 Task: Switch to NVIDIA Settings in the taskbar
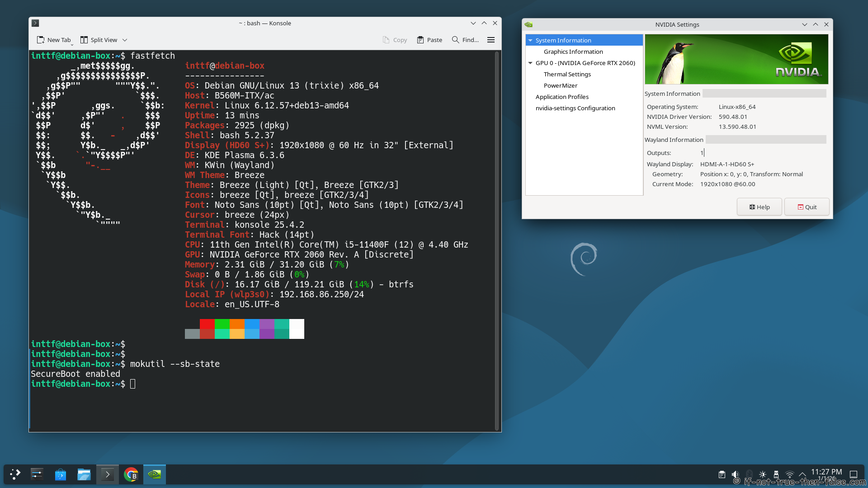pyautogui.click(x=155, y=474)
